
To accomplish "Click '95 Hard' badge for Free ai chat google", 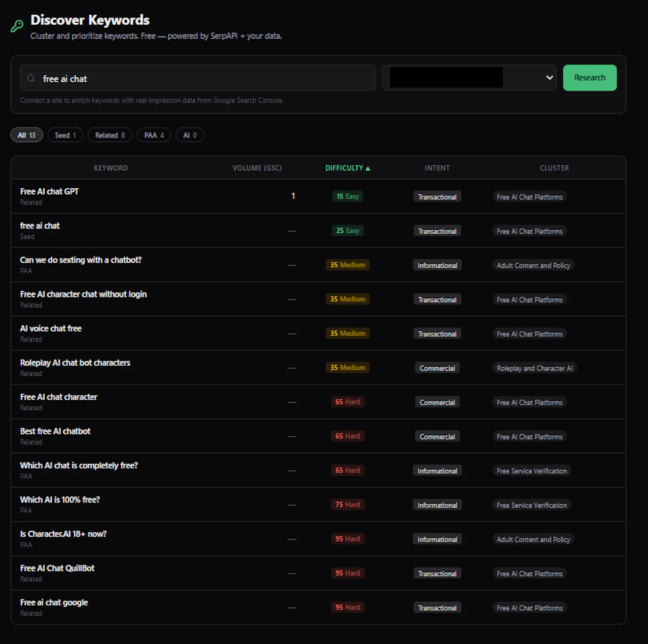I will [347, 607].
